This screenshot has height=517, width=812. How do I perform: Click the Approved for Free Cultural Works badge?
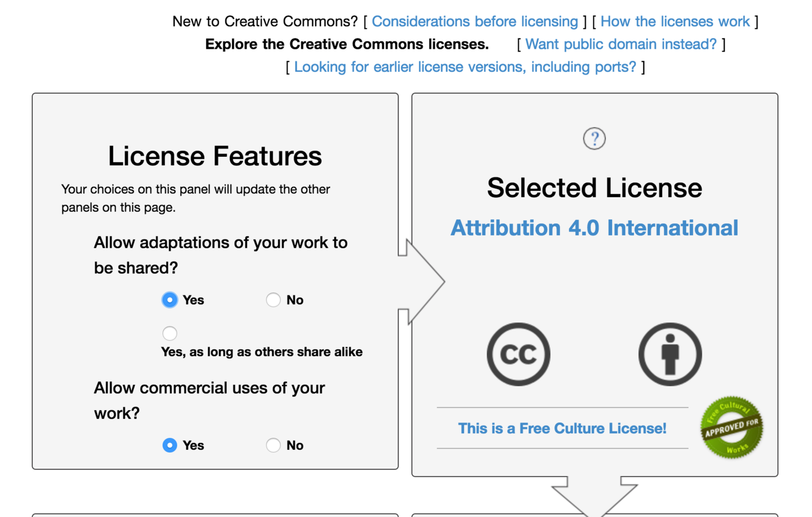click(x=732, y=427)
